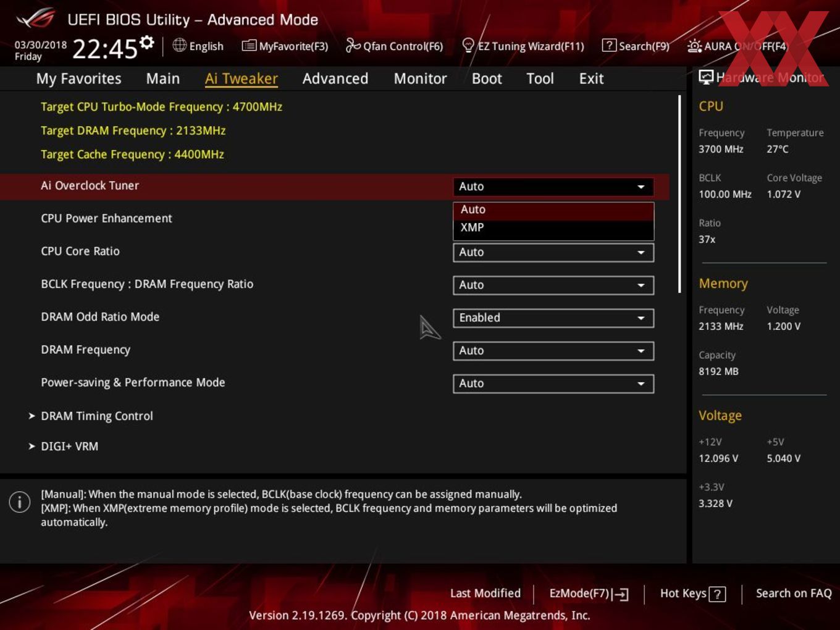
Task: Click the 22:45 clock display
Action: (x=105, y=49)
